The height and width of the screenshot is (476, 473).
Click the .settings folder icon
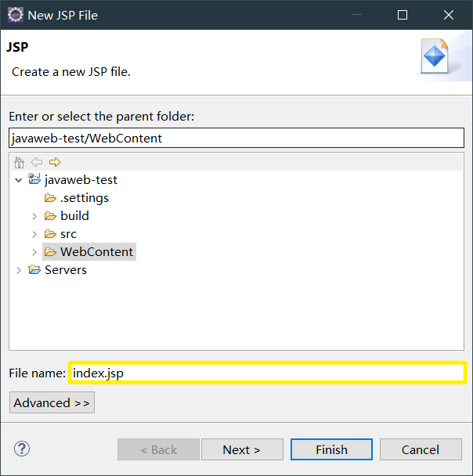coord(50,198)
